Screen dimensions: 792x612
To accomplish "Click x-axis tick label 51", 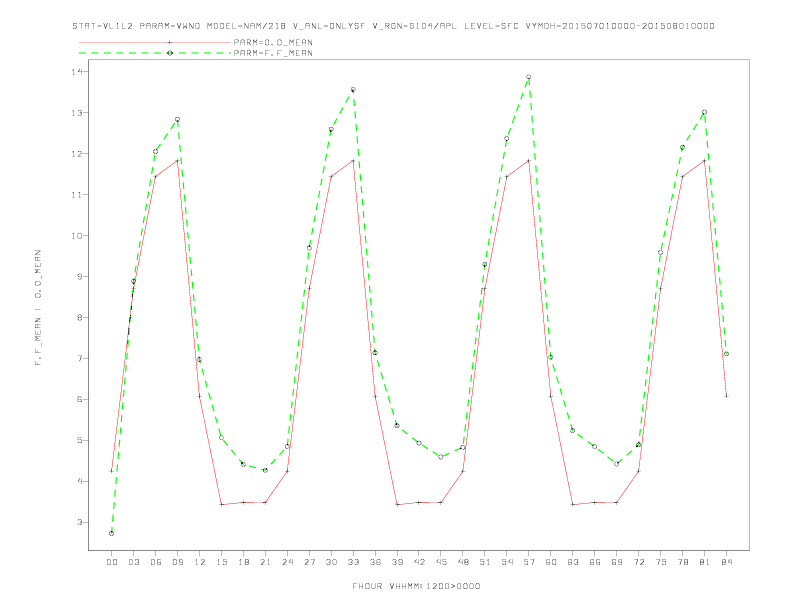I will pos(485,562).
